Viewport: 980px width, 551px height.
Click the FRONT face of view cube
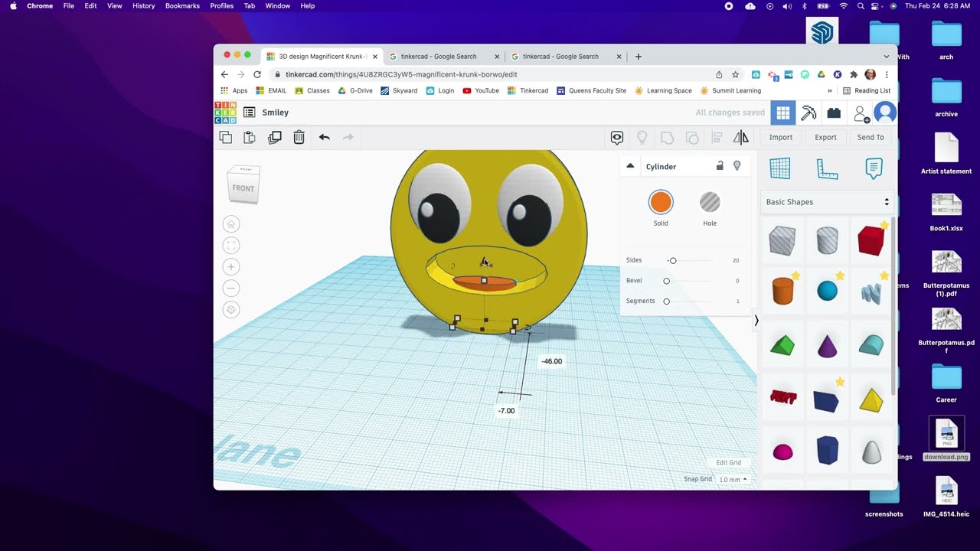pos(243,188)
